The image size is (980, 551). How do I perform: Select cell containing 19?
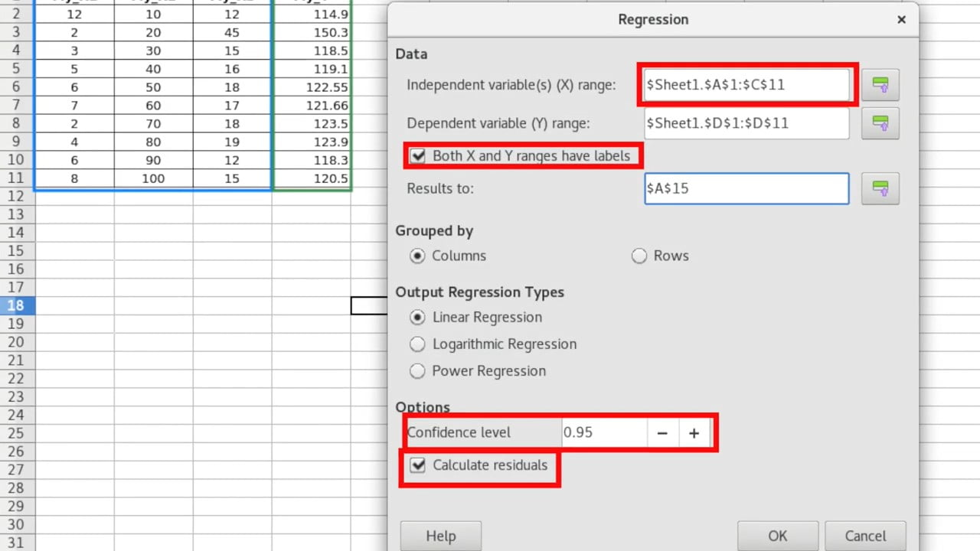tap(233, 142)
